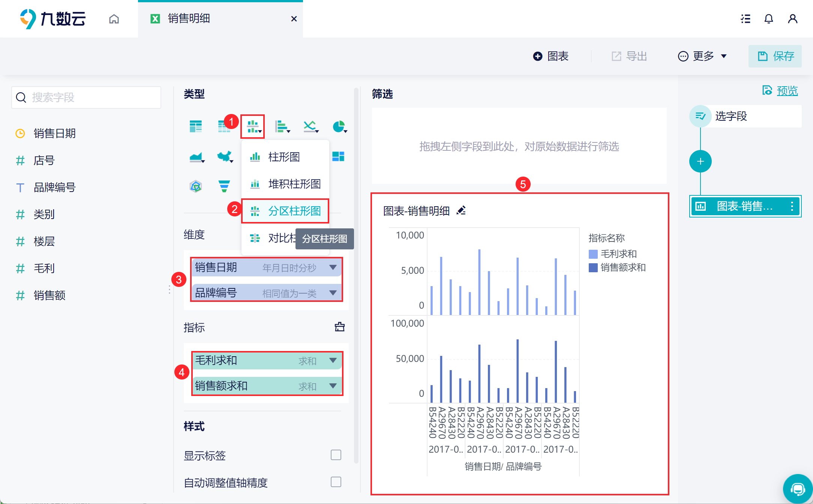Image resolution: width=813 pixels, height=504 pixels.
Task: Click the plus node to add step
Action: coord(700,162)
